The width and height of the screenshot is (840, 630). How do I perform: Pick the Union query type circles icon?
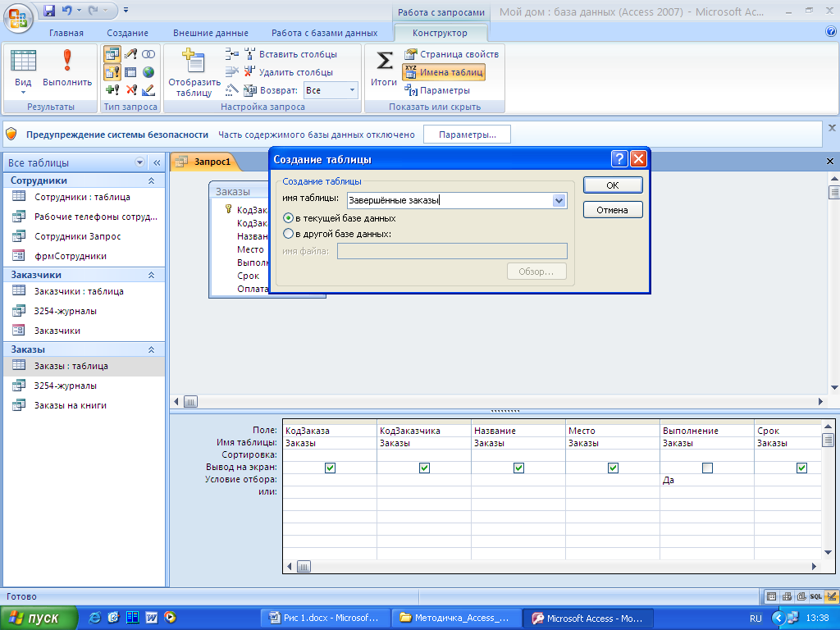(x=148, y=54)
